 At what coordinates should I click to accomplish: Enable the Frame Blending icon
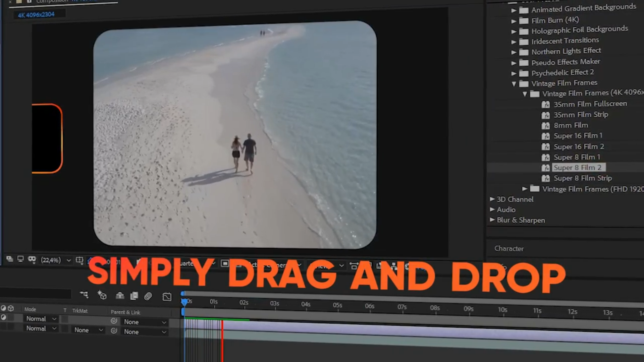[x=134, y=296]
